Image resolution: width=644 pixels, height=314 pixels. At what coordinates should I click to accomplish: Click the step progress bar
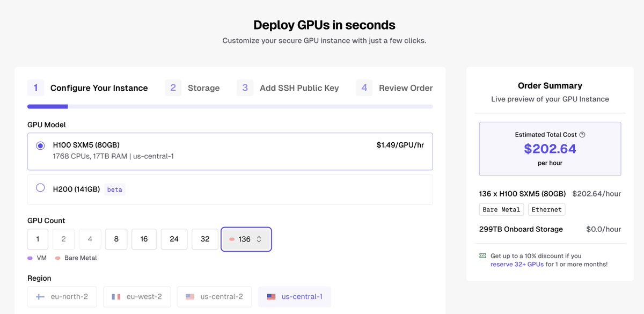coord(230,106)
